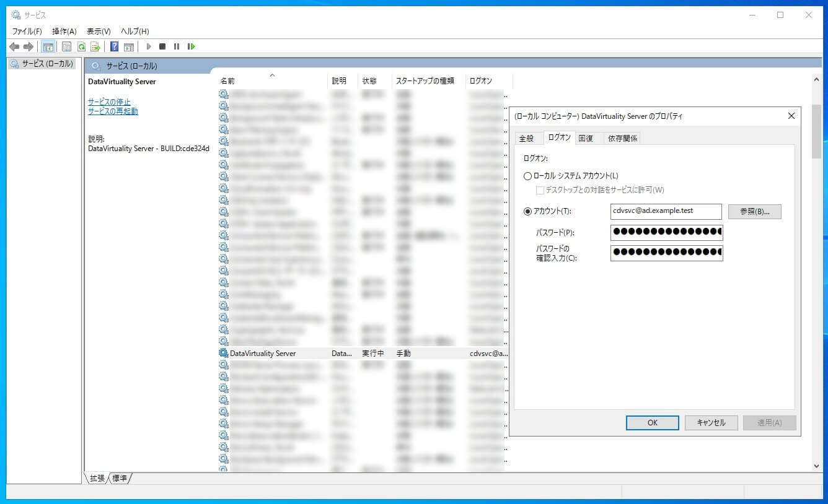The width and height of the screenshot is (828, 504).
Task: Open the Properties toolbar icon
Action: tap(66, 46)
